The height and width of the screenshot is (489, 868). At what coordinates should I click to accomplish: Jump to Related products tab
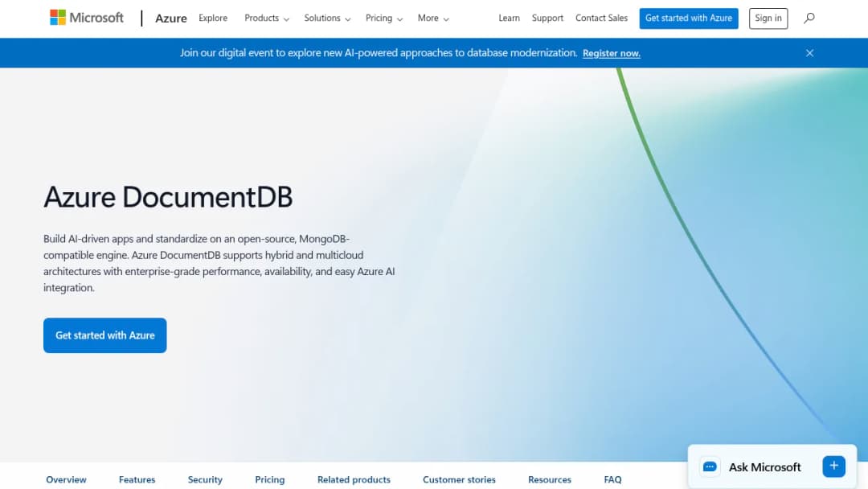click(354, 479)
